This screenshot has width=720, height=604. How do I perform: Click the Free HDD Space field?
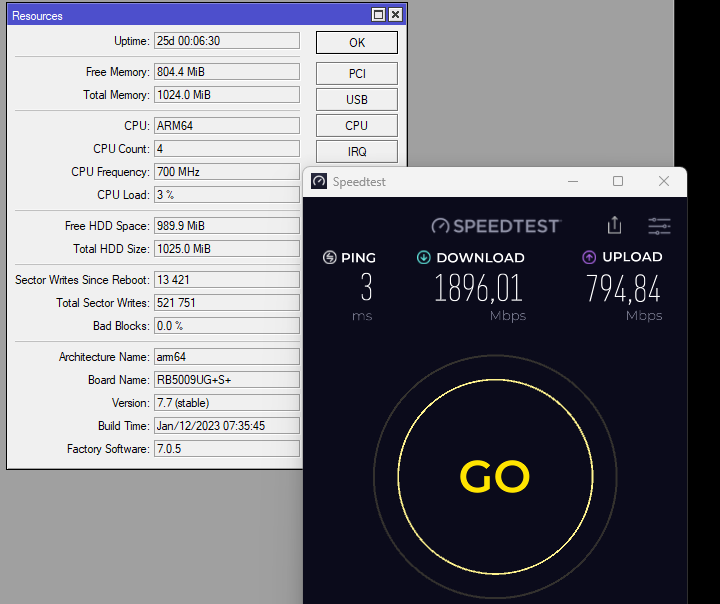tap(227, 226)
